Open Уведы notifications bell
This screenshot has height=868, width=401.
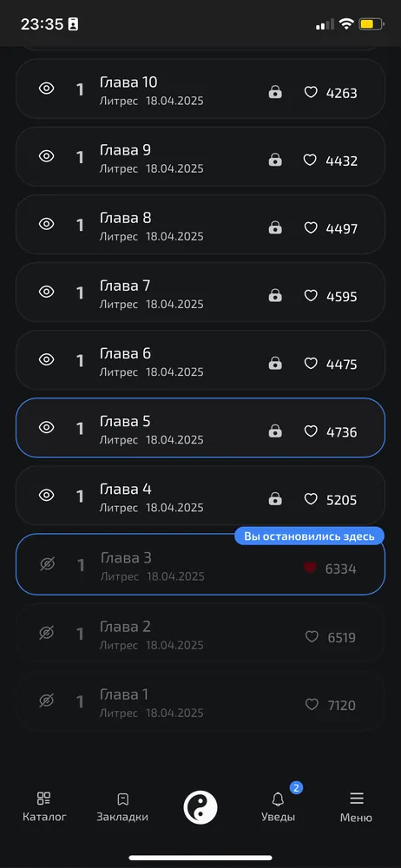point(278,806)
